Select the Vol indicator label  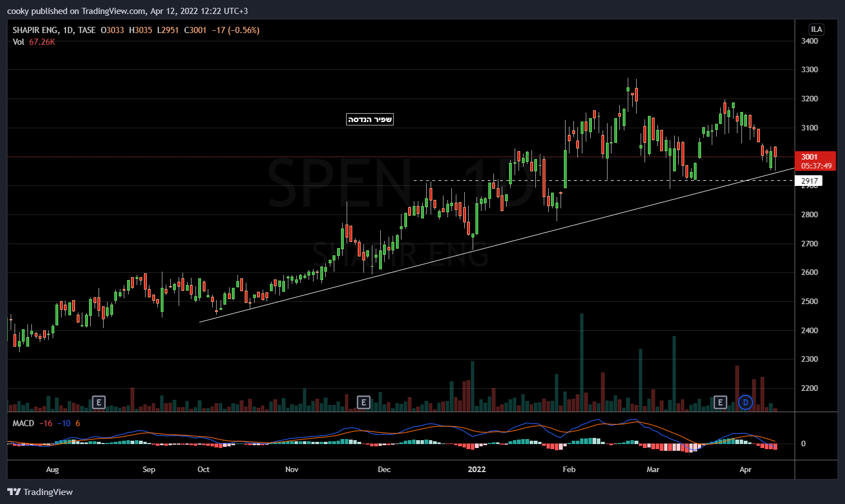point(18,42)
